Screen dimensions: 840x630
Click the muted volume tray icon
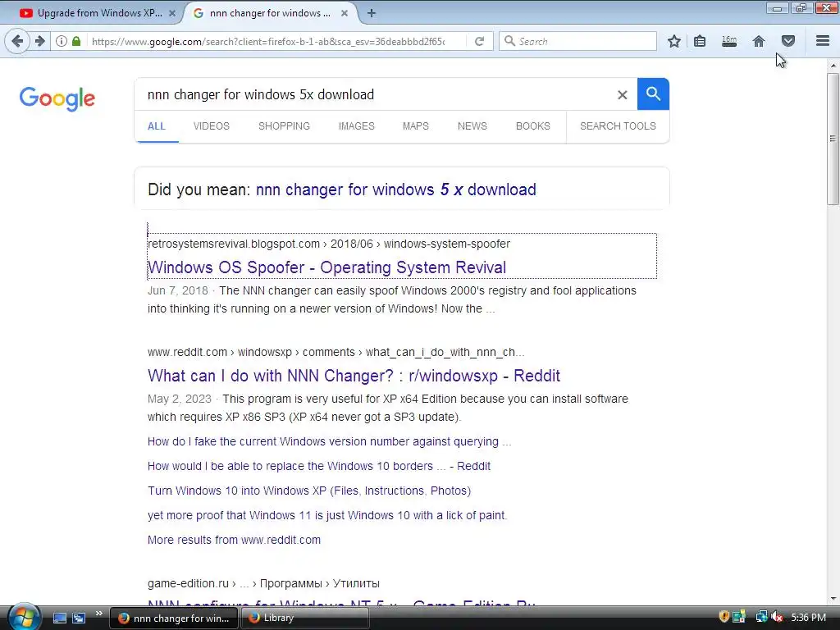[777, 617]
